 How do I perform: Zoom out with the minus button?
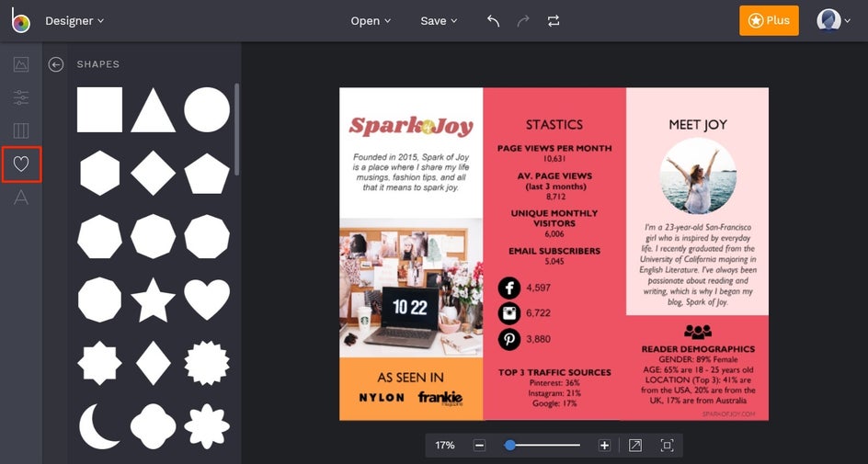[x=479, y=446]
